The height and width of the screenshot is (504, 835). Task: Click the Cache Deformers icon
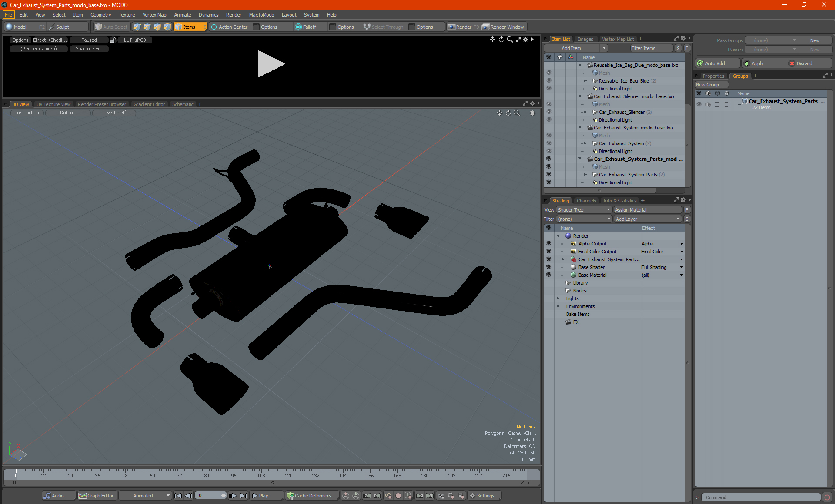(291, 496)
